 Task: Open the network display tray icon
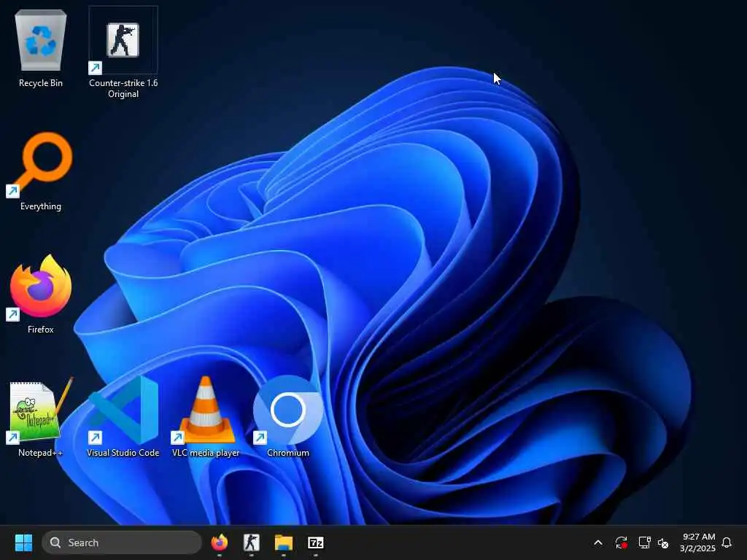[x=644, y=542]
